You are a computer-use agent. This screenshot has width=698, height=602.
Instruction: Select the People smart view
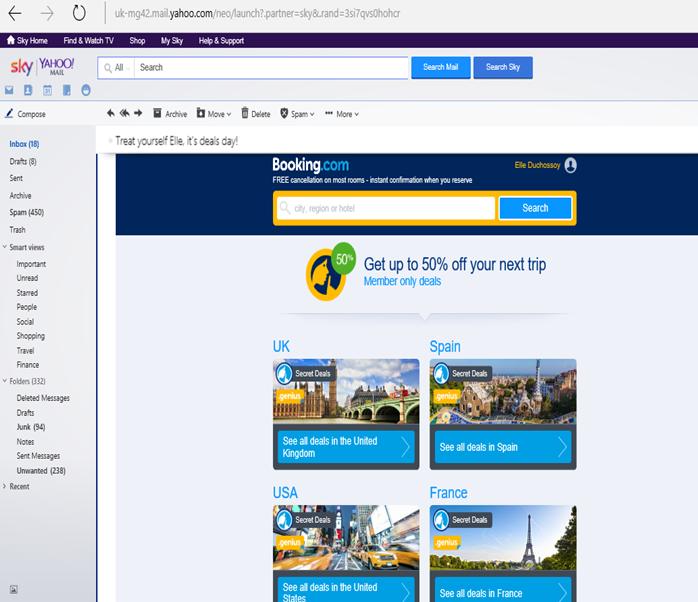tap(27, 307)
